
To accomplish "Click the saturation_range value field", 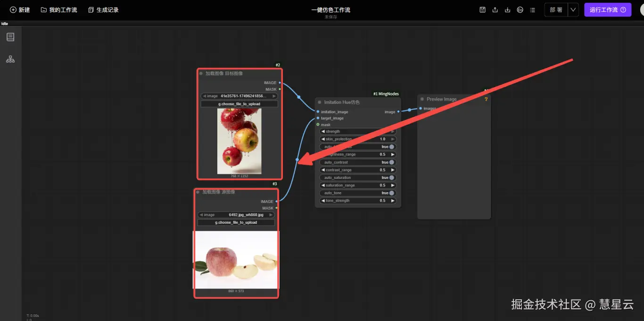I will (x=358, y=185).
